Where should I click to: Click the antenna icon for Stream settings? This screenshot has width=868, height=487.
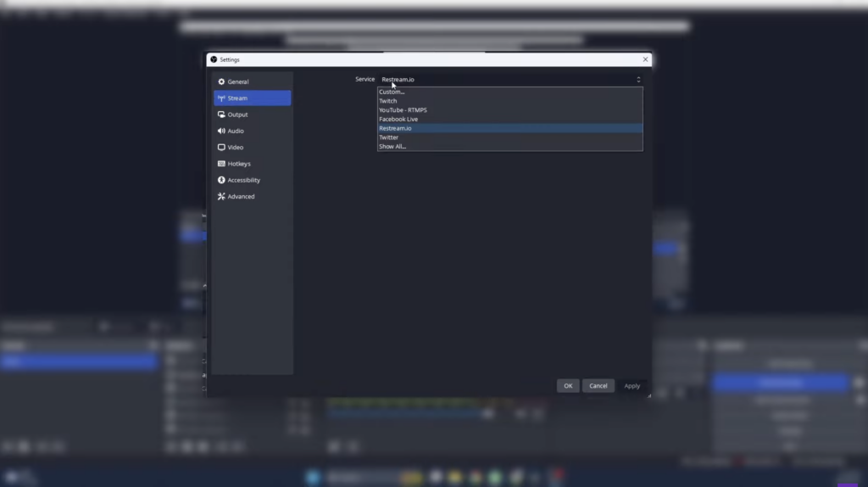(x=221, y=98)
